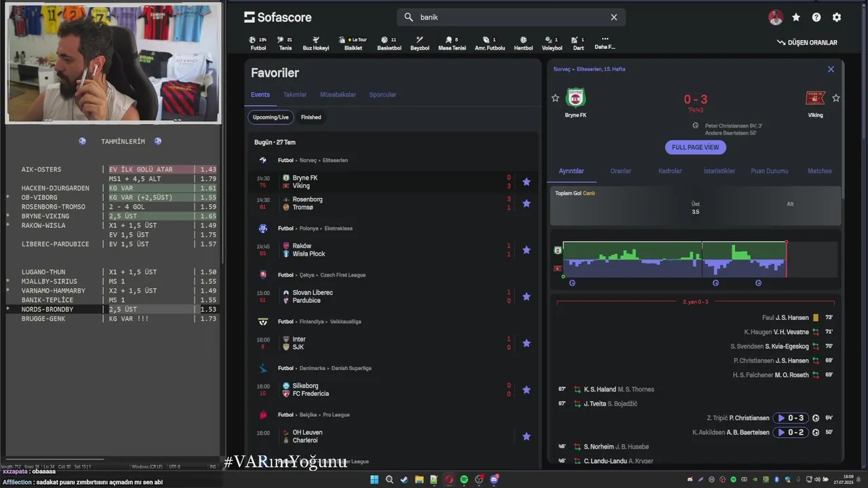The image size is (868, 488).
Task: Click NORDS-BRONDBY row in tahminler list
Action: [113, 309]
